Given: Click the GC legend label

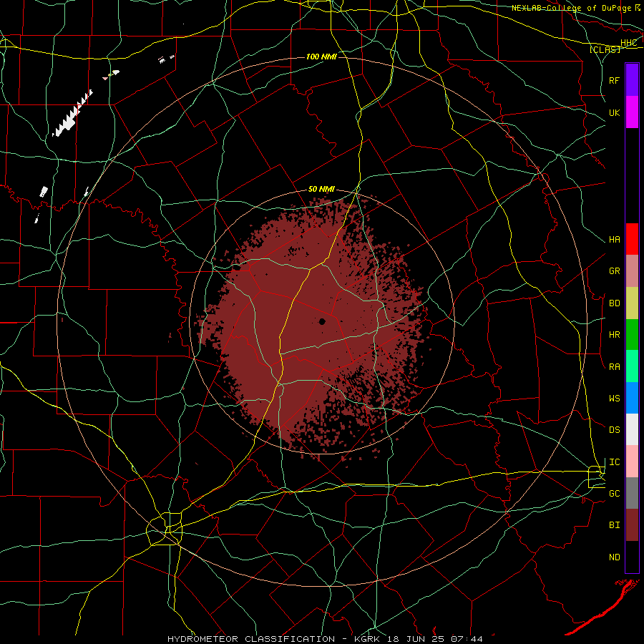Looking at the screenshot, I should (614, 494).
